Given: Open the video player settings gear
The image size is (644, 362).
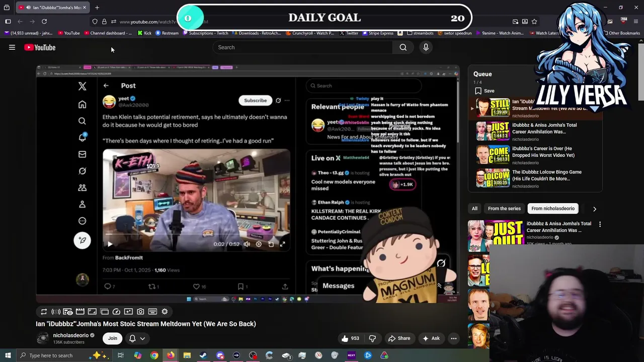Looking at the screenshot, I should pyautogui.click(x=259, y=244).
